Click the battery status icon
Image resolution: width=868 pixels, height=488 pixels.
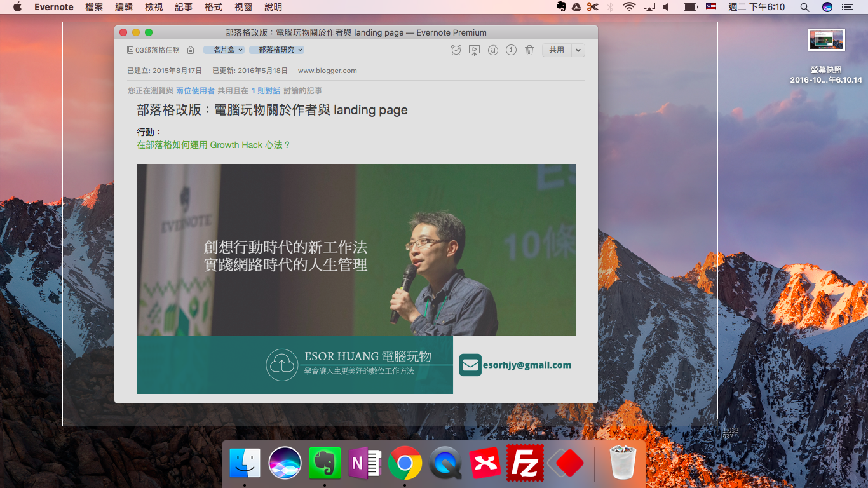click(691, 7)
